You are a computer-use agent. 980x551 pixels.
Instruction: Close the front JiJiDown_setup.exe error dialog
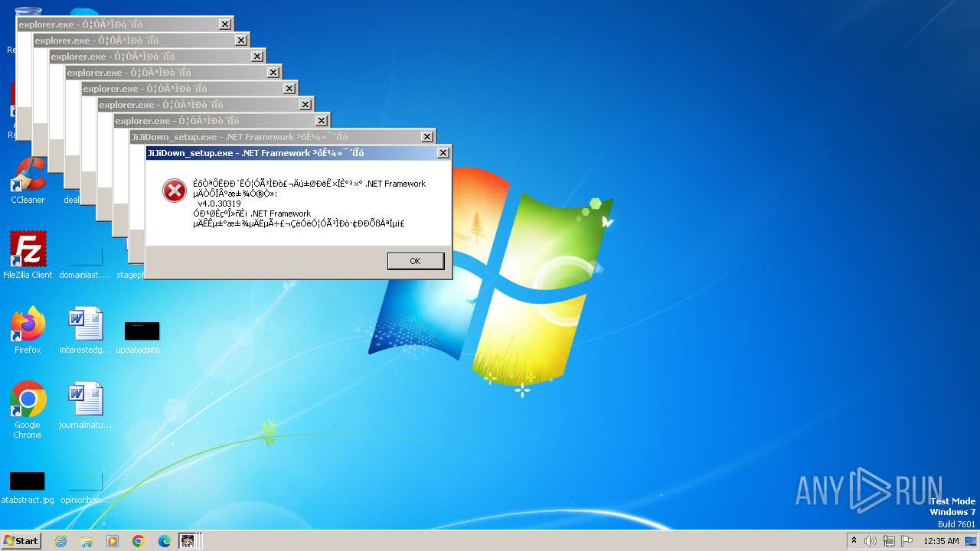coord(443,153)
